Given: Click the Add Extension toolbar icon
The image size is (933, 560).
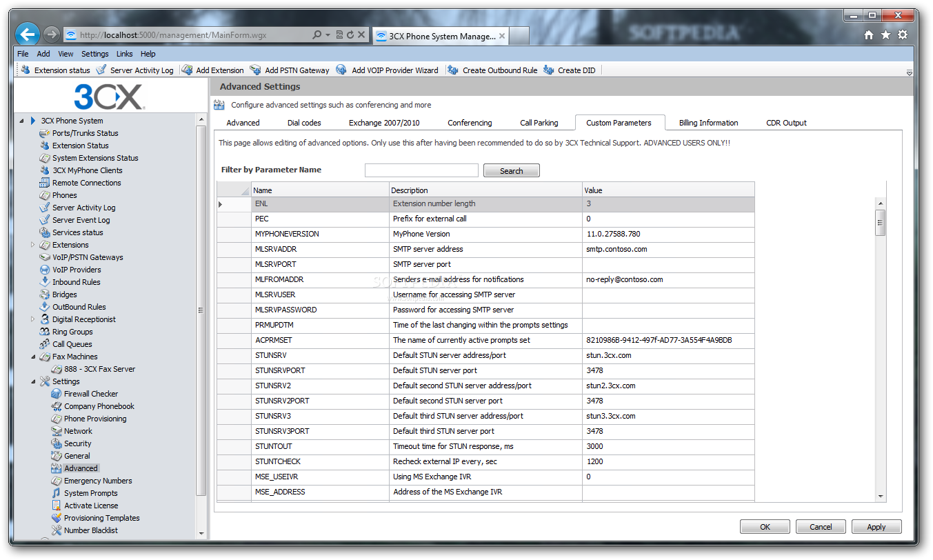Looking at the screenshot, I should 187,70.
